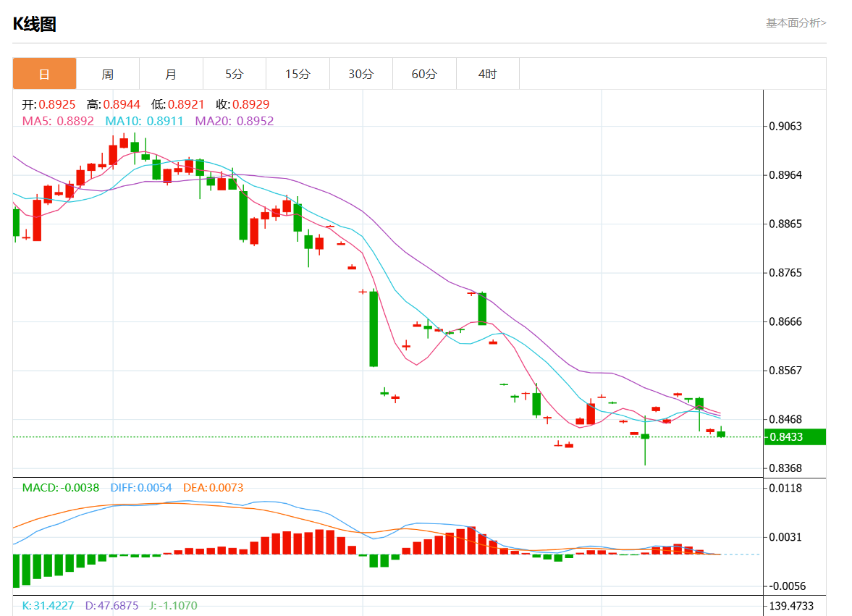The height and width of the screenshot is (616, 852).
Task: Click the 低:0.8921 low value
Action: 177,104
